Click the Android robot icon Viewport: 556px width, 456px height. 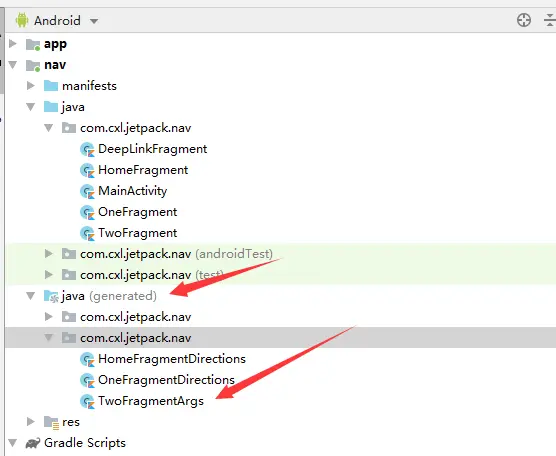pos(22,20)
